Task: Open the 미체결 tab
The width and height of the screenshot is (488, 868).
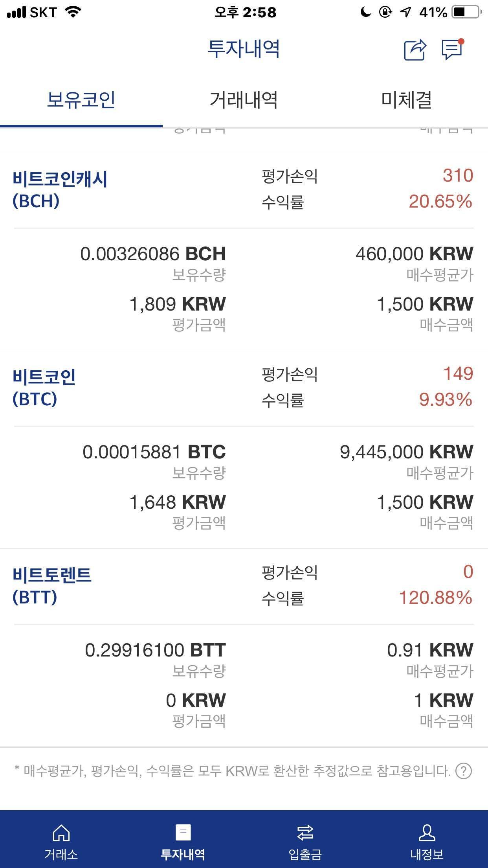Action: click(x=406, y=99)
